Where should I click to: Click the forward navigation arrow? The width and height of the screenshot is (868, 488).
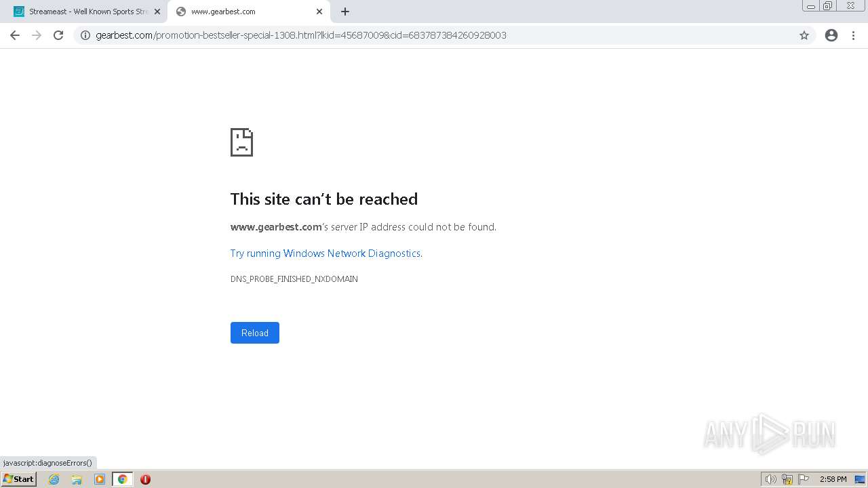tap(37, 35)
